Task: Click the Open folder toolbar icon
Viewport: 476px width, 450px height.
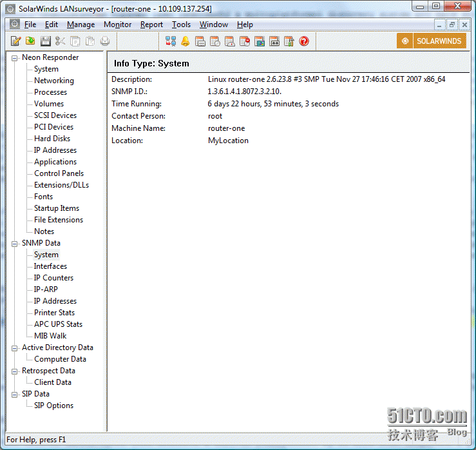Action: click(30, 41)
